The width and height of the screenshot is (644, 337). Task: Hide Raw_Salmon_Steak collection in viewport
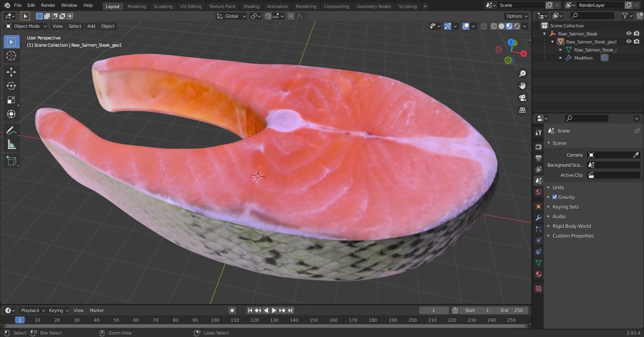coord(629,33)
